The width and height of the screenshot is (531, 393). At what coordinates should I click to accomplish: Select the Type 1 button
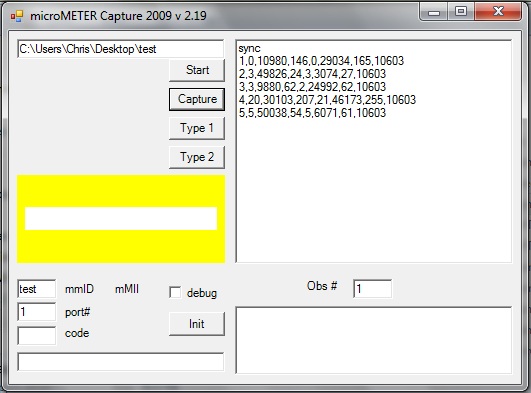[x=197, y=128]
